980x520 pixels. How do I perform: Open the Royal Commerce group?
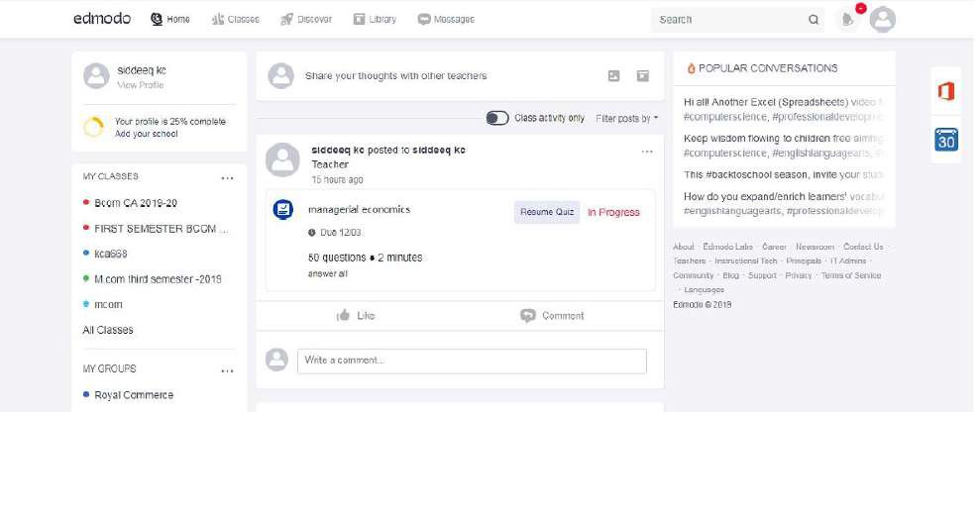pos(134,395)
